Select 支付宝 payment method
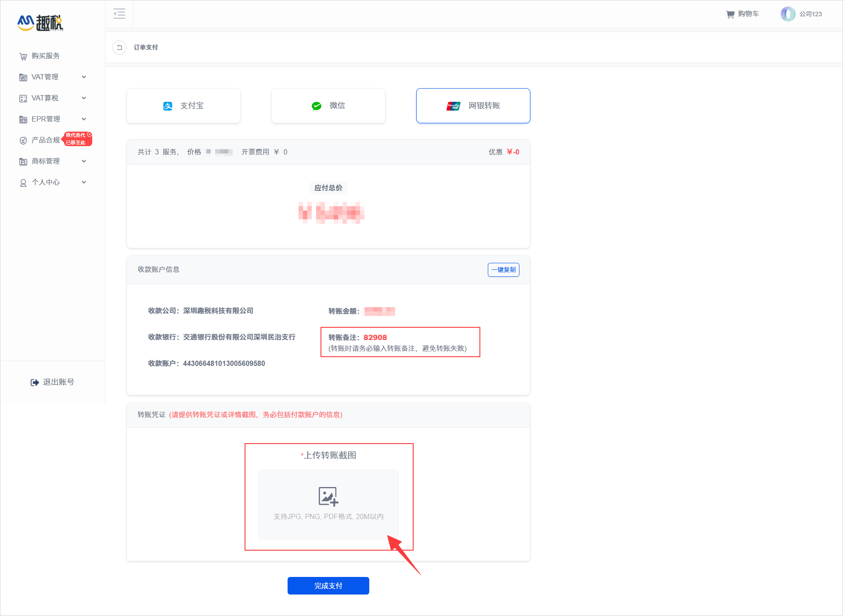 coord(184,106)
